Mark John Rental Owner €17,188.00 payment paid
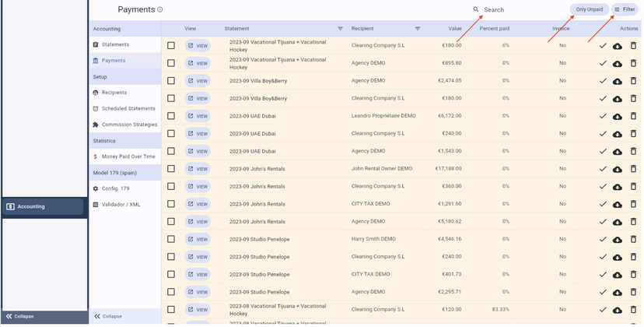The width and height of the screenshot is (644, 327). 603,169
